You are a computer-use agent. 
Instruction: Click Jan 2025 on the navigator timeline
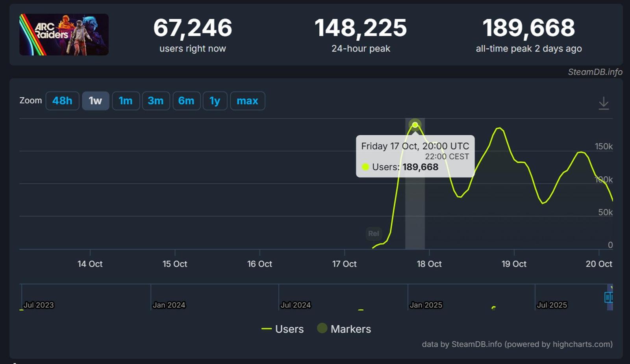pos(426,305)
